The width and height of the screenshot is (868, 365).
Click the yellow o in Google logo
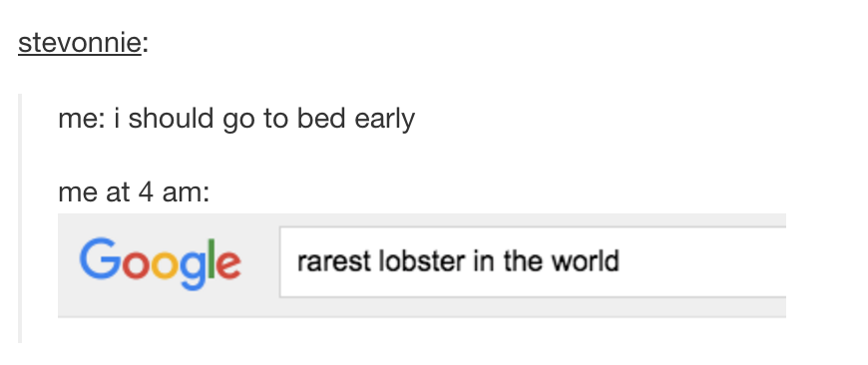165,265
